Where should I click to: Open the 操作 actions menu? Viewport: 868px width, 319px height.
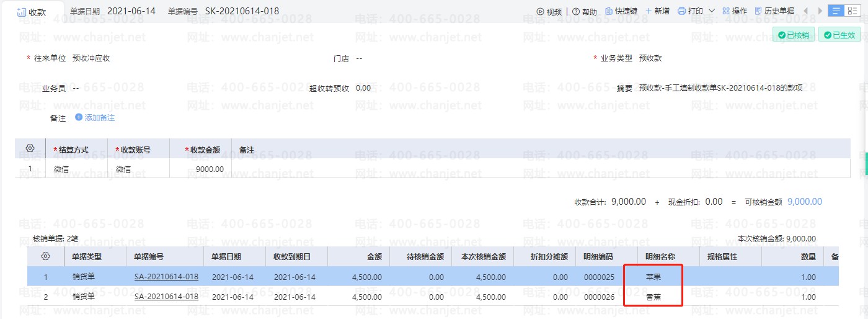coord(735,11)
